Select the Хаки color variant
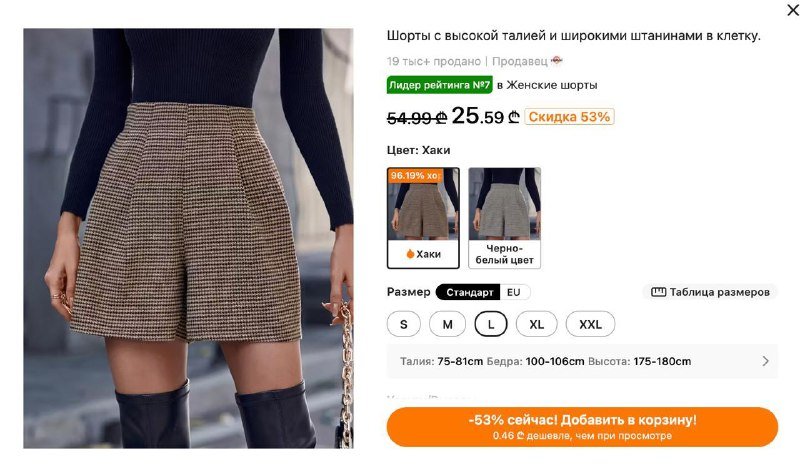 [423, 218]
